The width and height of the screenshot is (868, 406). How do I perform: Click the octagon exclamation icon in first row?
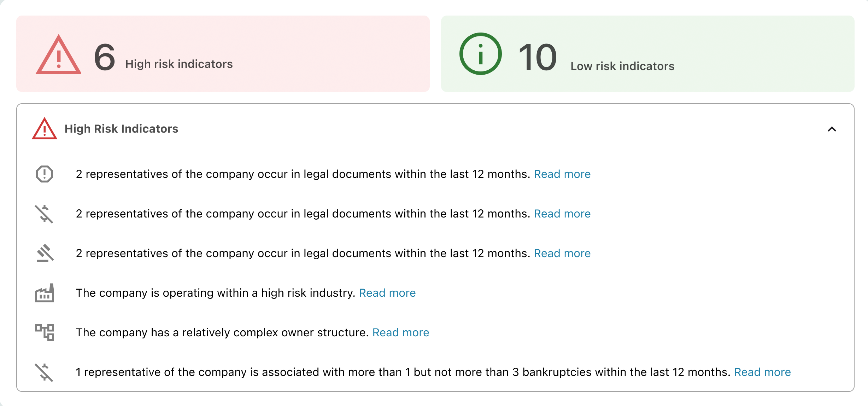(x=45, y=174)
